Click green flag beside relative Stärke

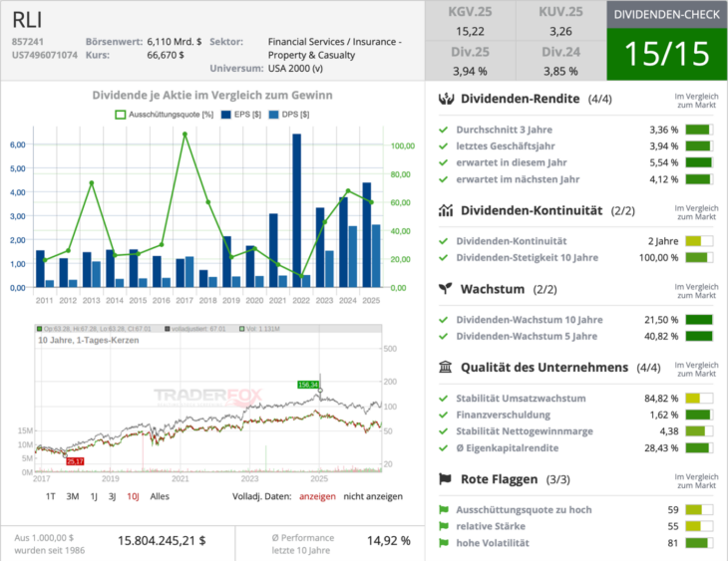click(x=444, y=526)
